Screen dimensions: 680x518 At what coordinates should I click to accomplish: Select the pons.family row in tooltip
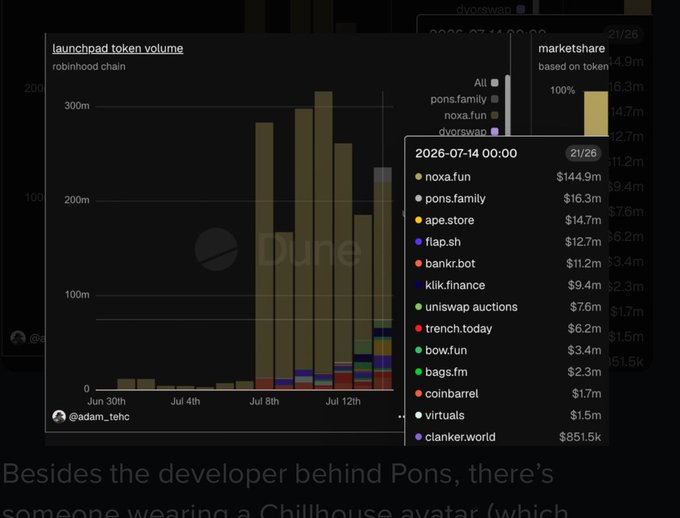coord(508,199)
